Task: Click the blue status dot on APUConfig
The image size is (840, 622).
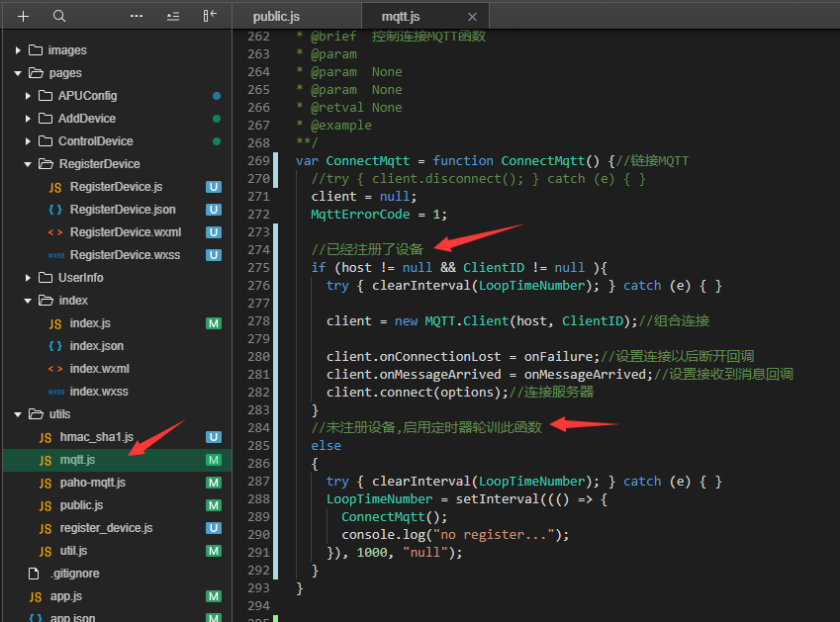Action: 217,96
